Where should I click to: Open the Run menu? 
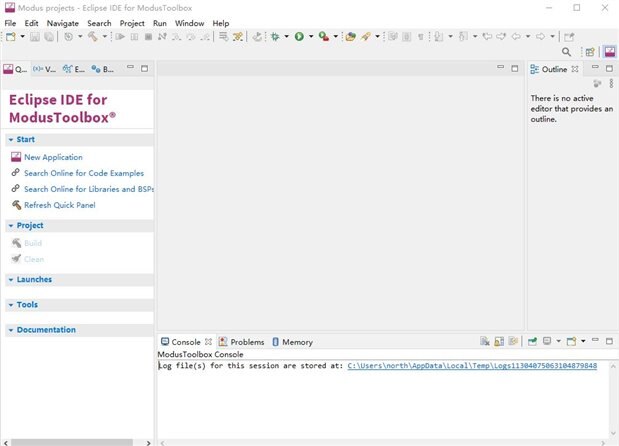pos(159,23)
